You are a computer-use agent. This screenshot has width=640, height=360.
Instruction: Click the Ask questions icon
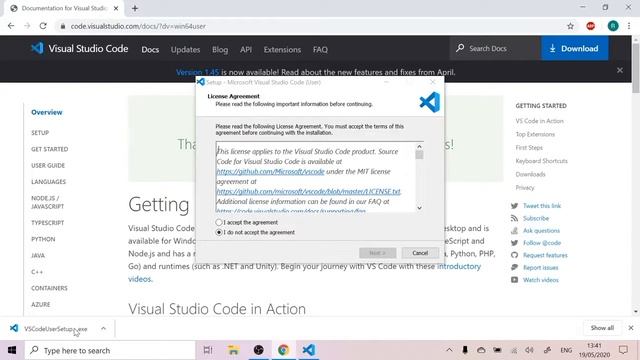tap(514, 231)
